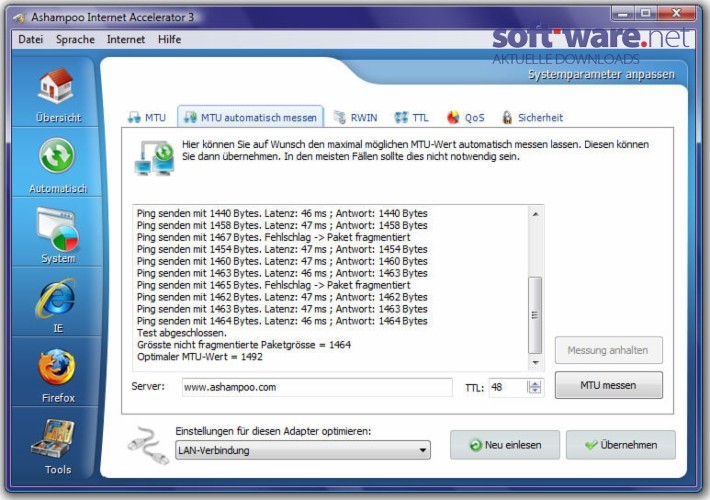
Task: Switch to the MTU tab
Action: [147, 118]
